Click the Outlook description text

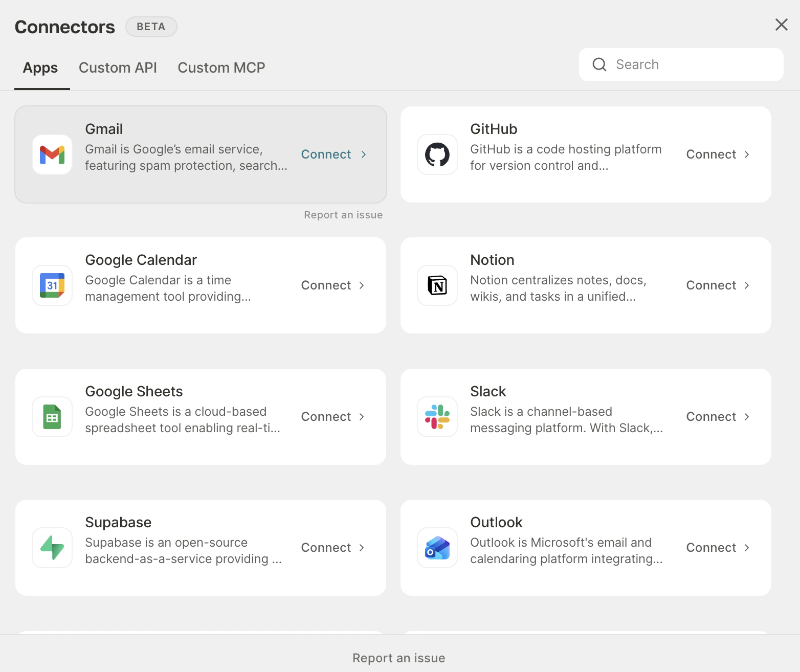point(566,551)
